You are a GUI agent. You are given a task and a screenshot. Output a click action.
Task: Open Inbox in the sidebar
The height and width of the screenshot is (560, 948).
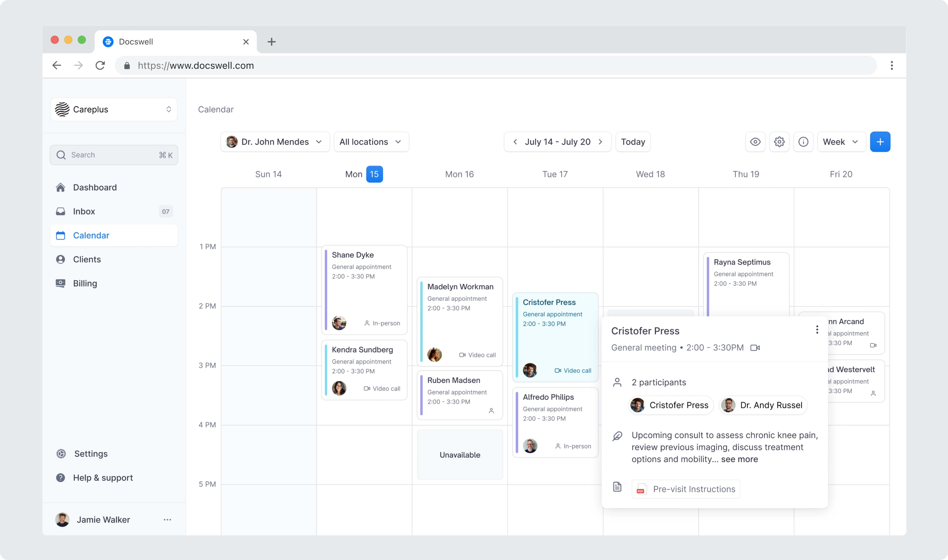click(84, 211)
